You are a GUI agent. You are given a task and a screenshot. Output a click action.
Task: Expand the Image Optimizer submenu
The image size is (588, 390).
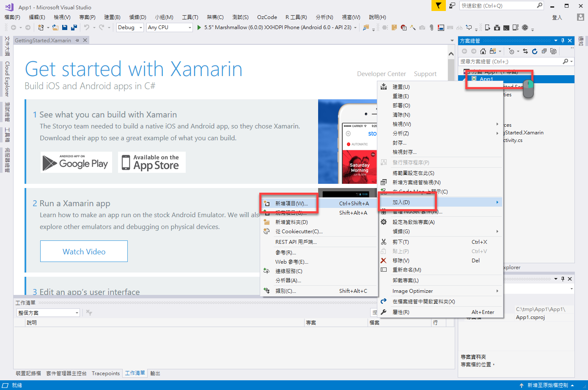click(440, 291)
